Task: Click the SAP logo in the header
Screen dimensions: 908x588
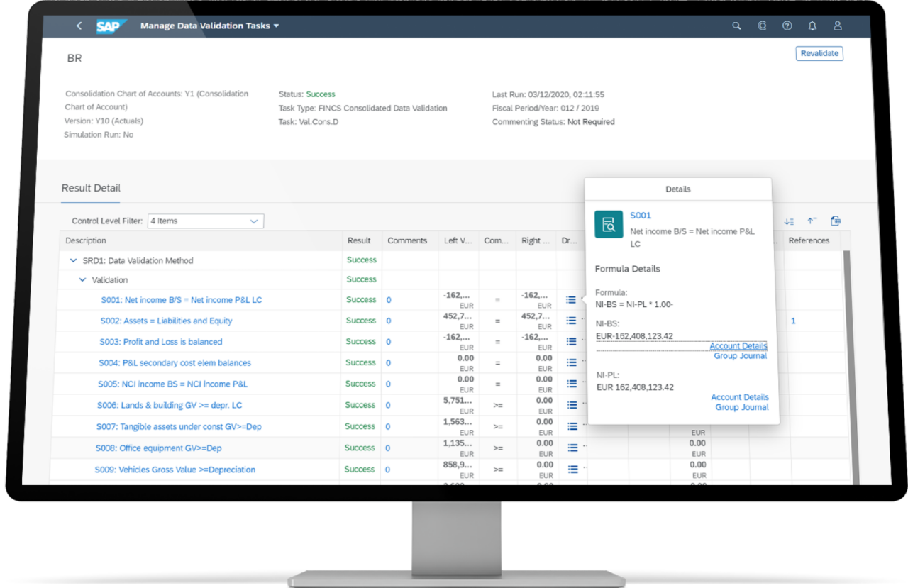Action: (111, 25)
